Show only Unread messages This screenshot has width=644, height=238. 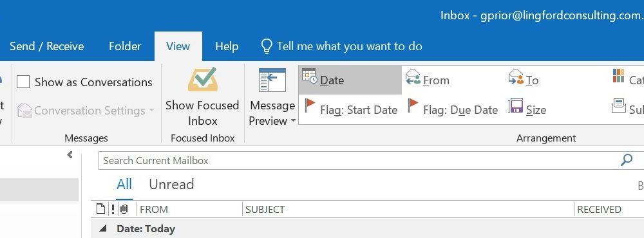(171, 184)
